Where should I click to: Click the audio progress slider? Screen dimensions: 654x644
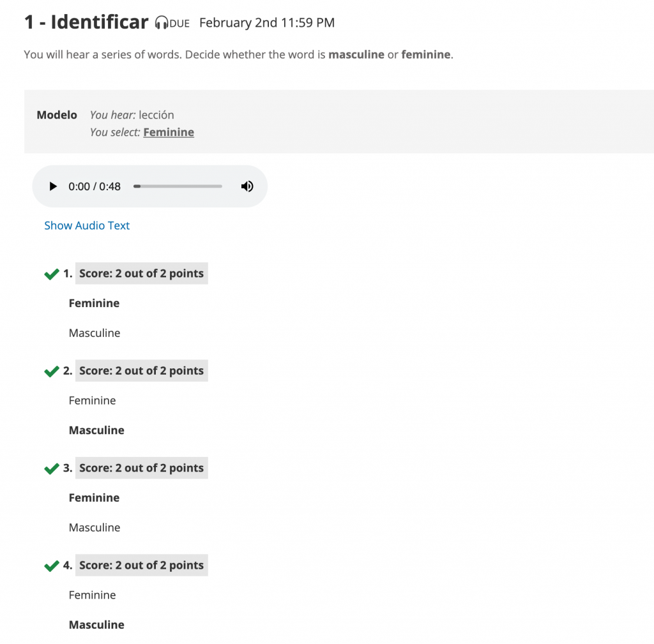[x=178, y=186]
